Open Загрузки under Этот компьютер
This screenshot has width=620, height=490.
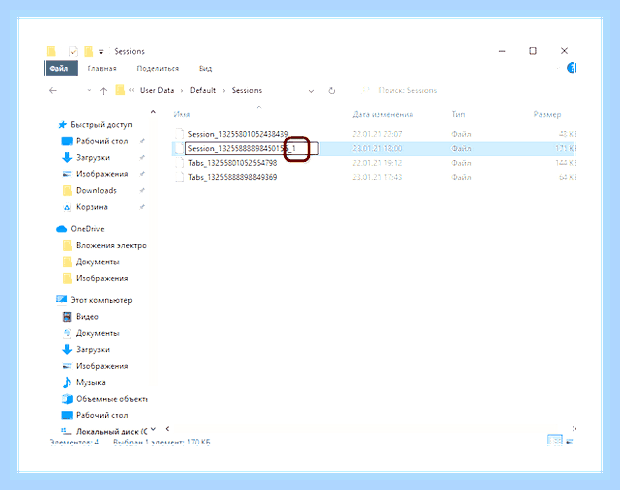93,350
